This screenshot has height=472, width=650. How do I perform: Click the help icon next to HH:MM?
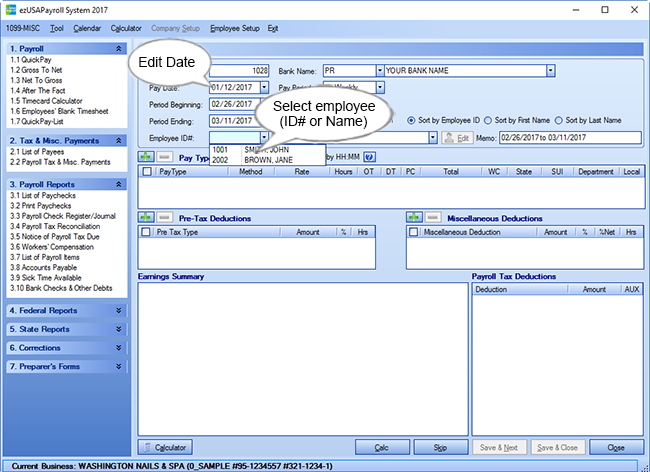(369, 157)
